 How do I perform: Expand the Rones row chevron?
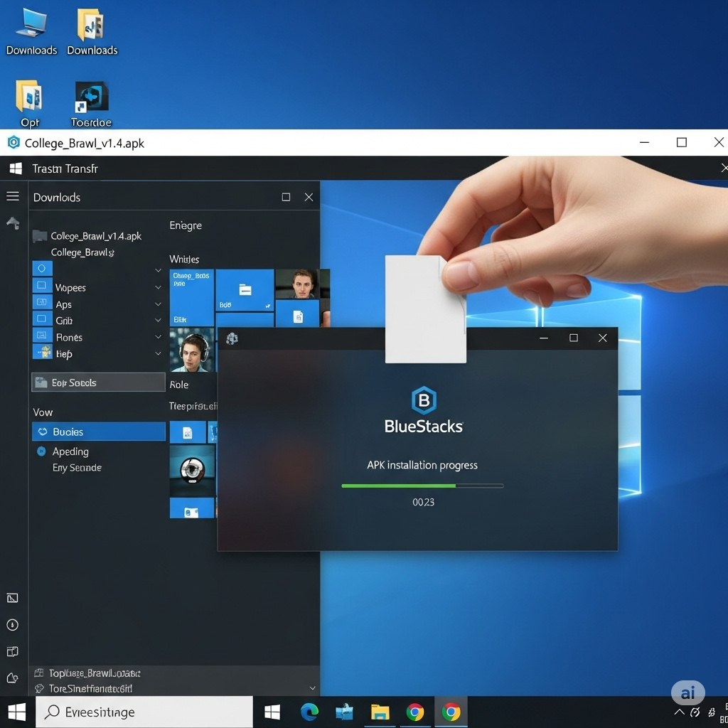pos(158,336)
